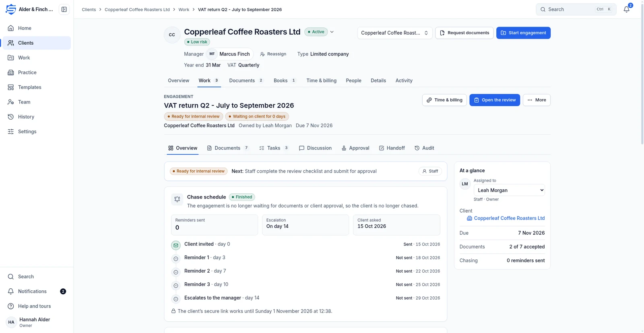Open the Audit tab
644x333 pixels.
click(x=424, y=148)
